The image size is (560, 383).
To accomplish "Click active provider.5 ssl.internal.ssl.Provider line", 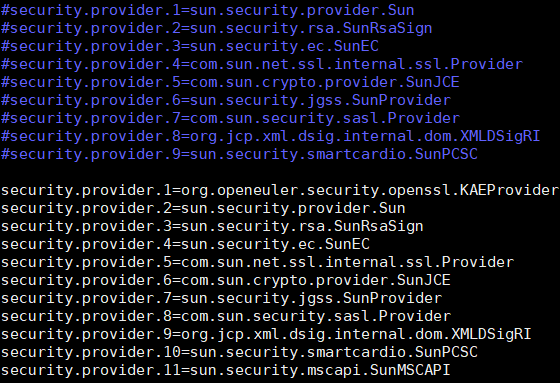I will click(258, 262).
